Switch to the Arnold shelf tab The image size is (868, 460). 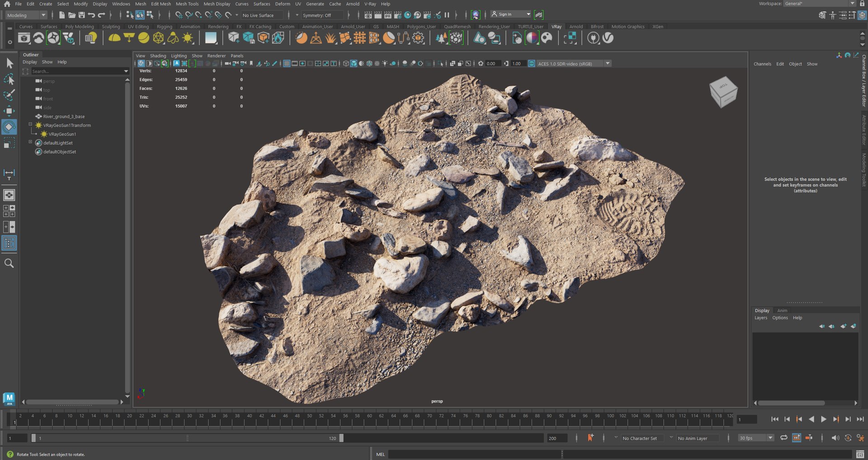[x=576, y=27]
